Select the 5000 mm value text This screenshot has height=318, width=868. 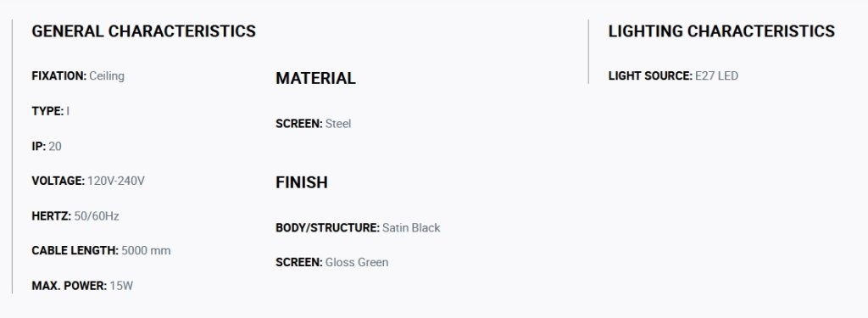(146, 250)
